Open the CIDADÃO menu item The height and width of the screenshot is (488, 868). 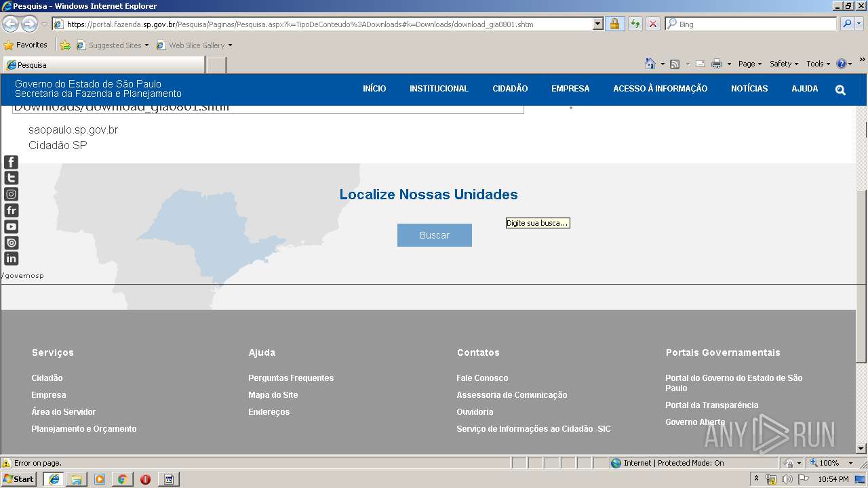tap(510, 89)
